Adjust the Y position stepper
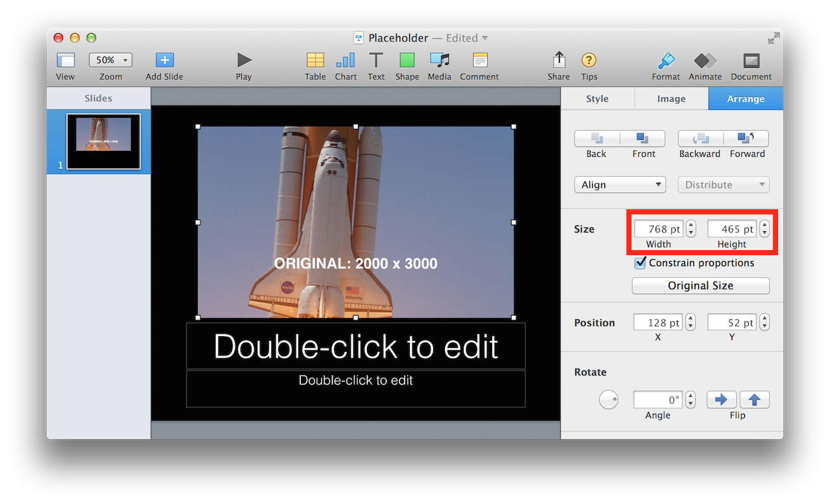 (x=765, y=323)
